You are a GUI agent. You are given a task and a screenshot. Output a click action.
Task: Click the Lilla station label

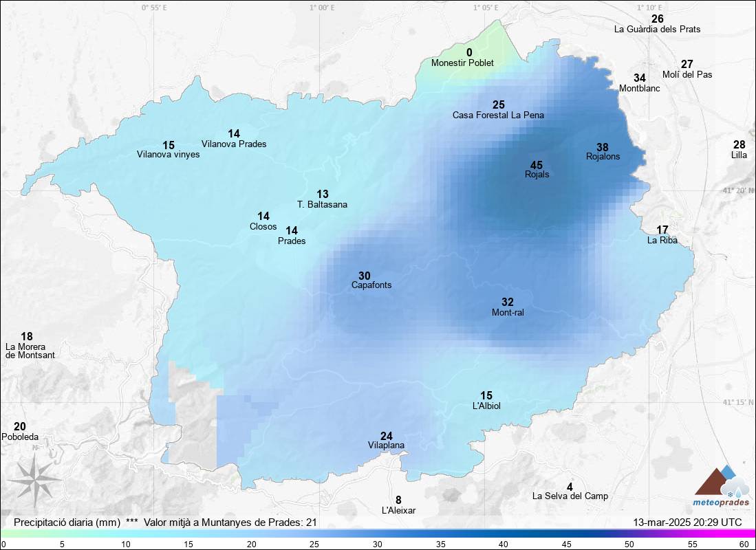pos(739,155)
